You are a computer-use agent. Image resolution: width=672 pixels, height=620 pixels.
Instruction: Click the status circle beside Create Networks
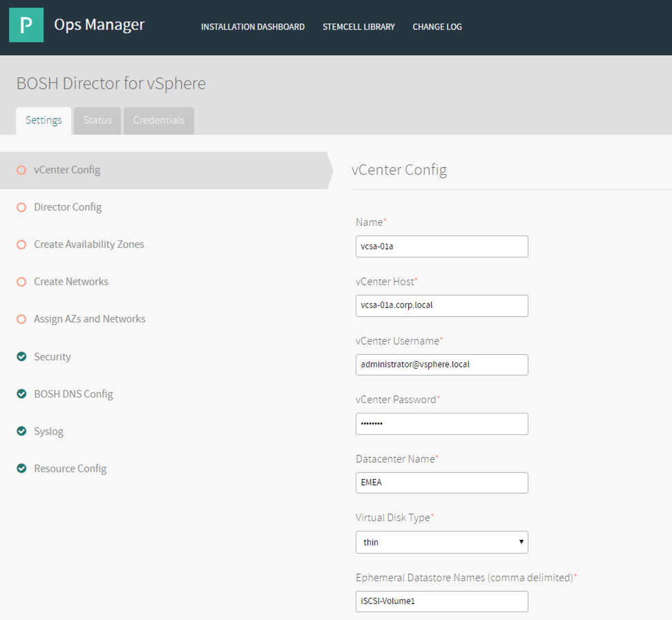click(x=21, y=282)
